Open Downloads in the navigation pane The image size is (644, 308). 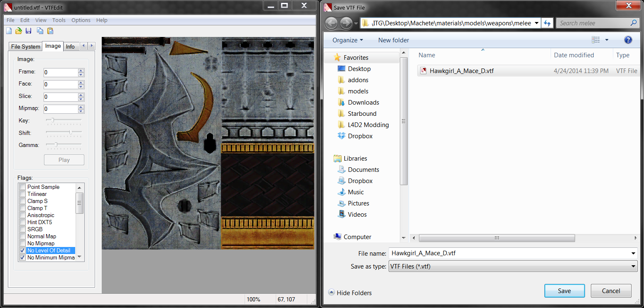tap(363, 103)
